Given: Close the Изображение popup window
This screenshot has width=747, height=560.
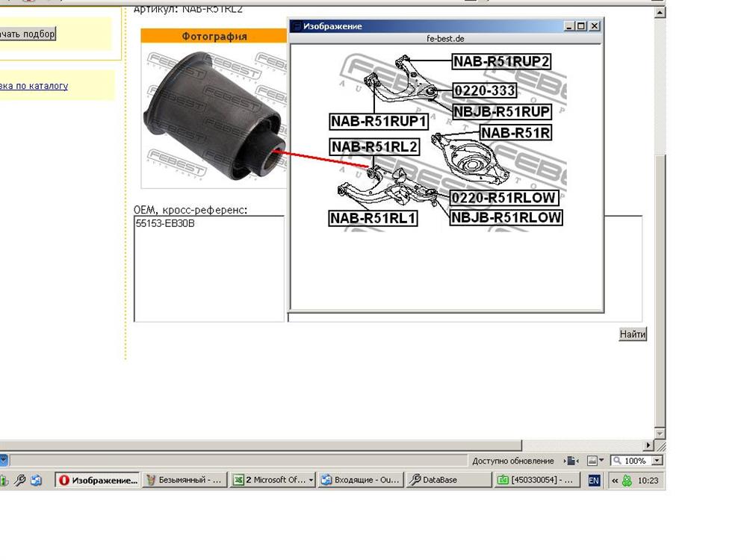Looking at the screenshot, I should [x=594, y=26].
